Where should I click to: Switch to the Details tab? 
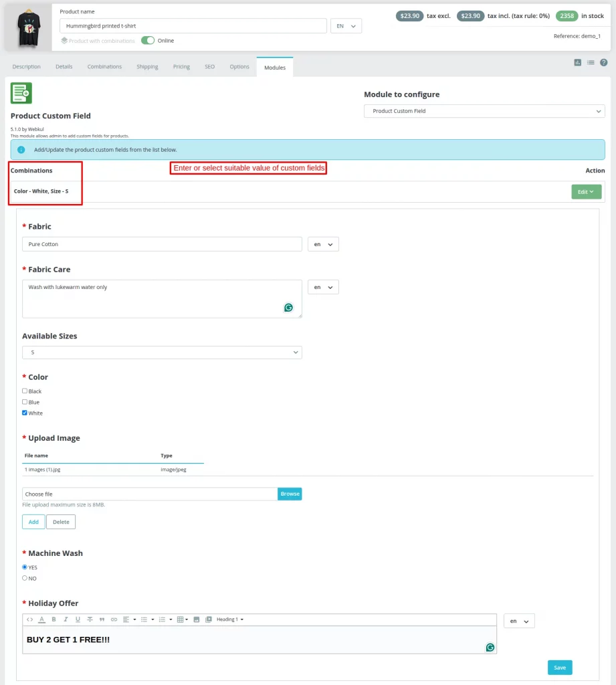tap(64, 66)
